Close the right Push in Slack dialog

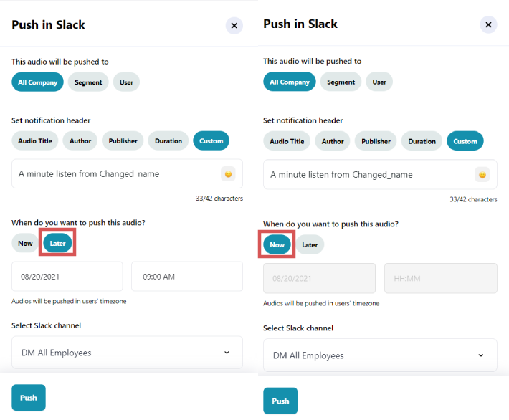[488, 25]
